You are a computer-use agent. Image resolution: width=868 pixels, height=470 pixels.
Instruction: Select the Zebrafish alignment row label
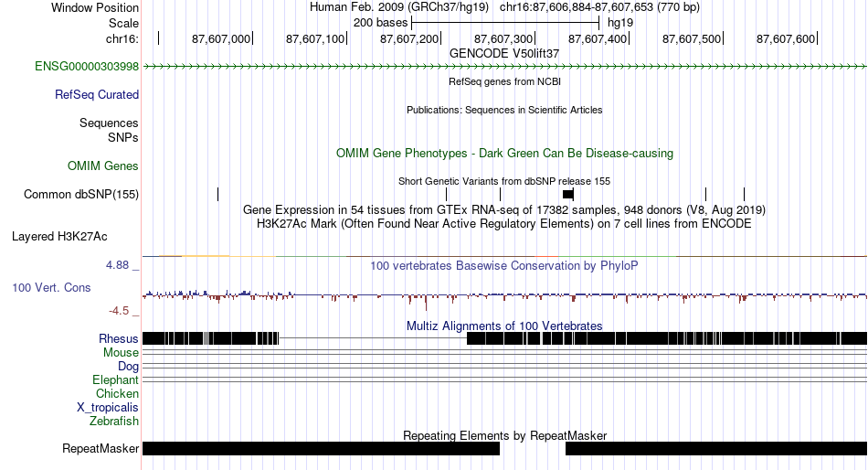(x=114, y=422)
